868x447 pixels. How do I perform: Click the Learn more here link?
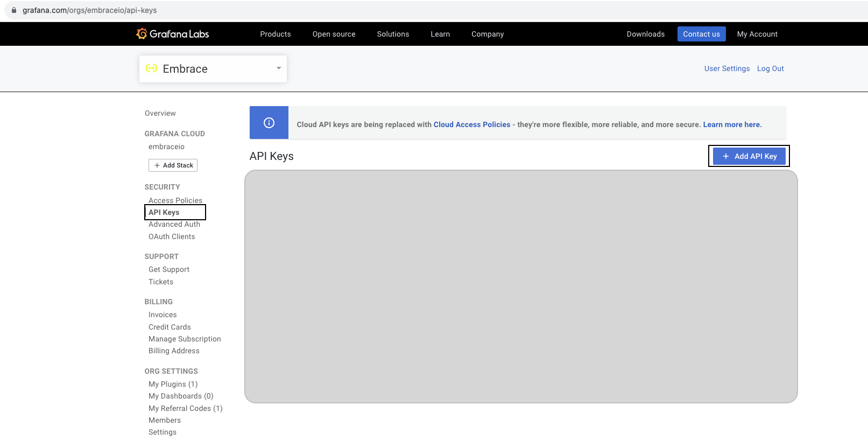[732, 124]
